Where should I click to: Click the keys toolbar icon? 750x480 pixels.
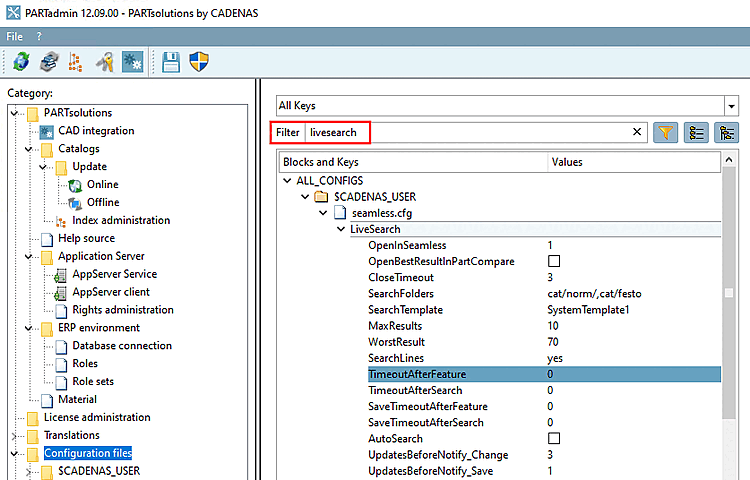[x=104, y=62]
